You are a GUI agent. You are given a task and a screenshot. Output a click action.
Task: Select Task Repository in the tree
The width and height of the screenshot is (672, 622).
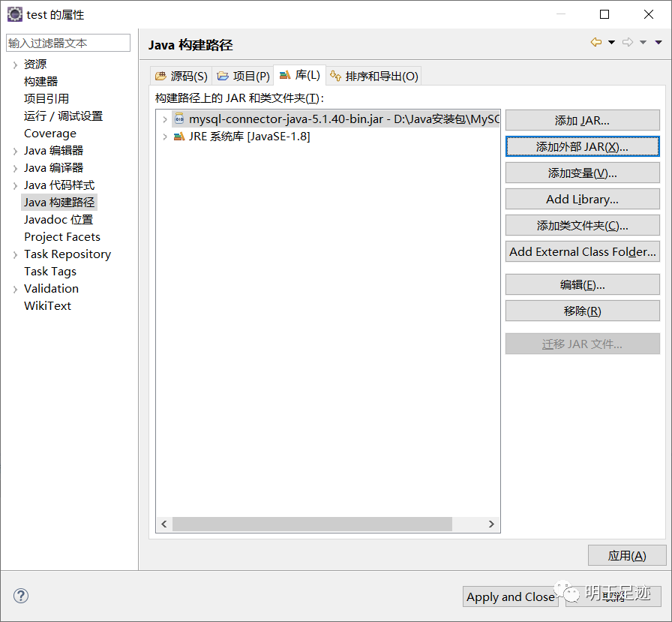67,254
